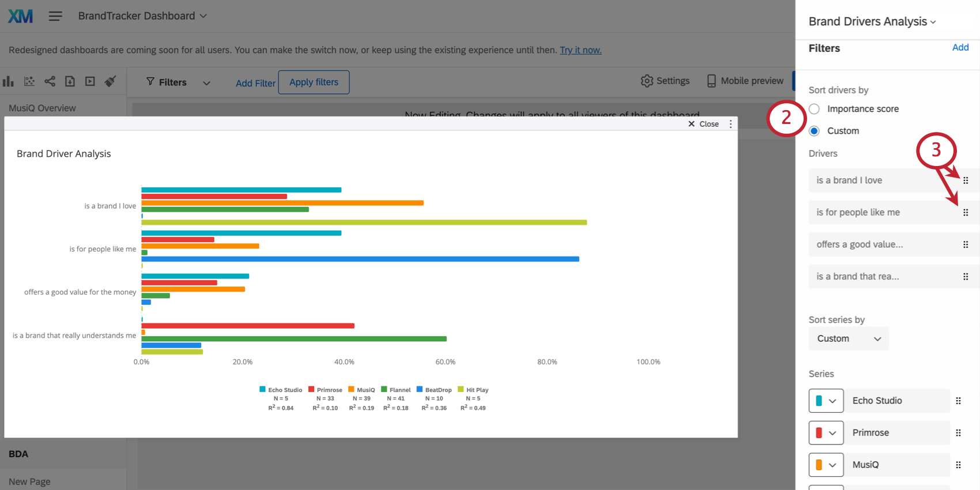Click the Primrose red color swatch
Viewport: 980px width, 490px height.
tap(821, 432)
